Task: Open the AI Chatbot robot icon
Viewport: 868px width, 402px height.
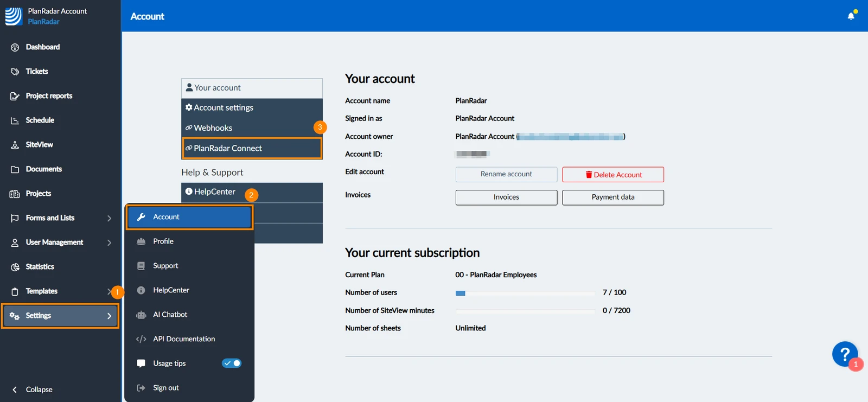Action: pyautogui.click(x=141, y=315)
